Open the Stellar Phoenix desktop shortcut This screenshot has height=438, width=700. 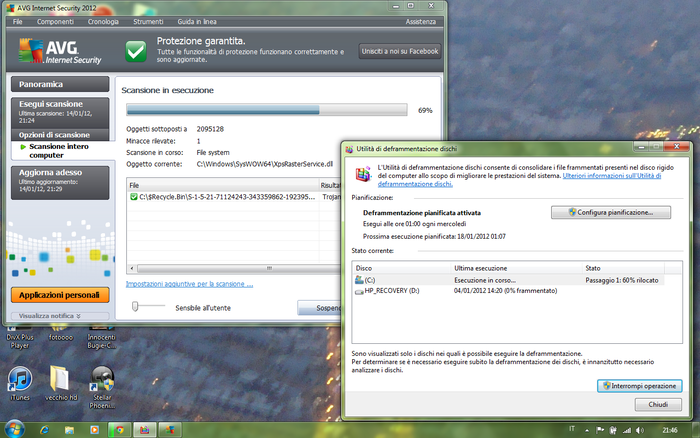click(102, 388)
